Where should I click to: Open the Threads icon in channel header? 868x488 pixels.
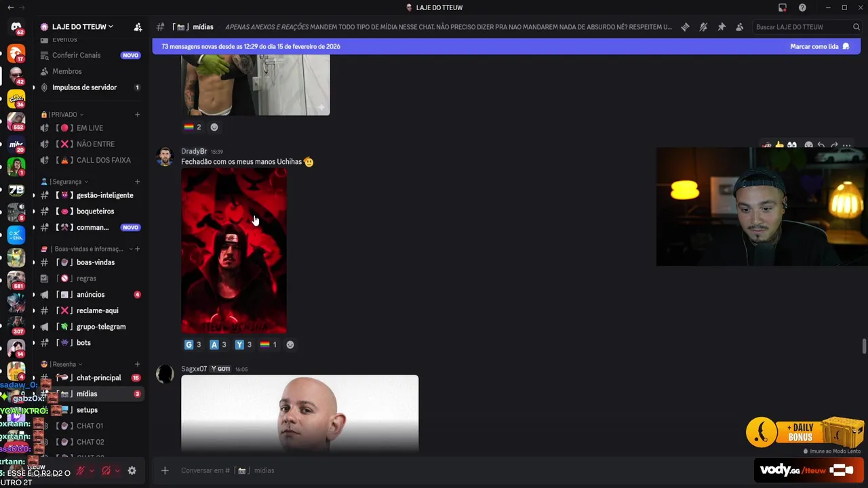685,27
